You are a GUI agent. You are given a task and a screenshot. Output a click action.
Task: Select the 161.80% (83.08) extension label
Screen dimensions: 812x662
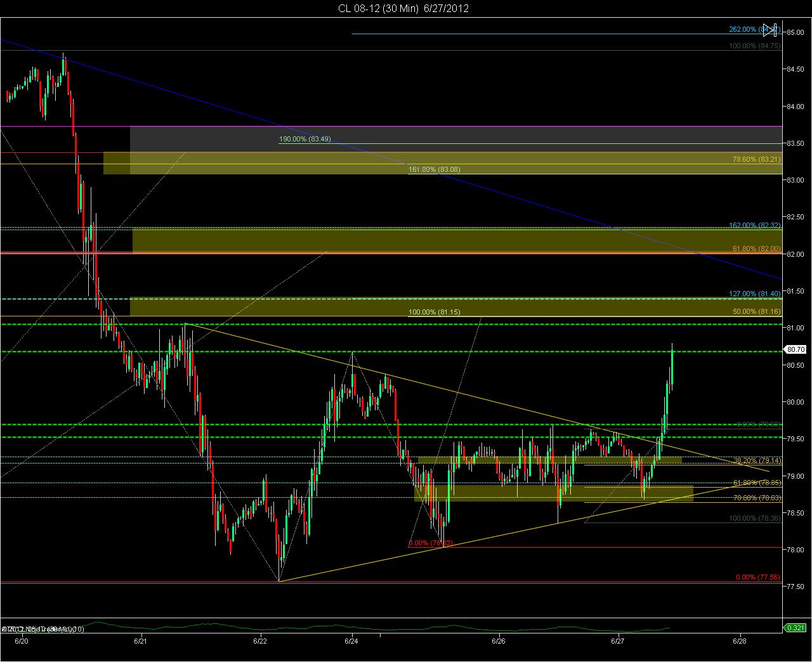coord(435,169)
